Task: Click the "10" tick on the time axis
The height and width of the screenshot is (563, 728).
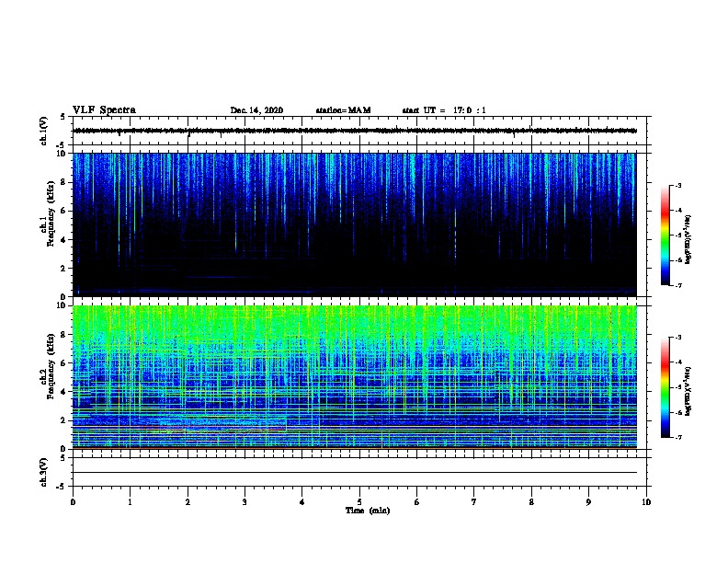Action: (x=646, y=502)
